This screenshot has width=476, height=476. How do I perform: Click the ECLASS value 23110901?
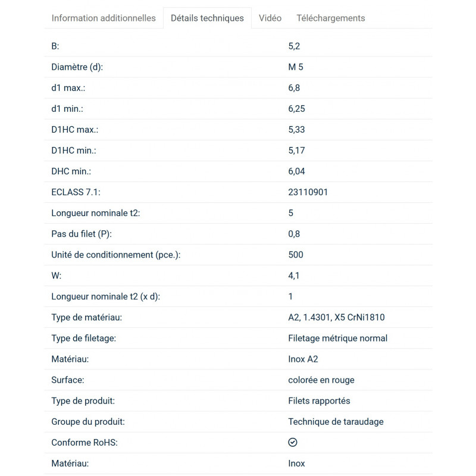click(308, 192)
